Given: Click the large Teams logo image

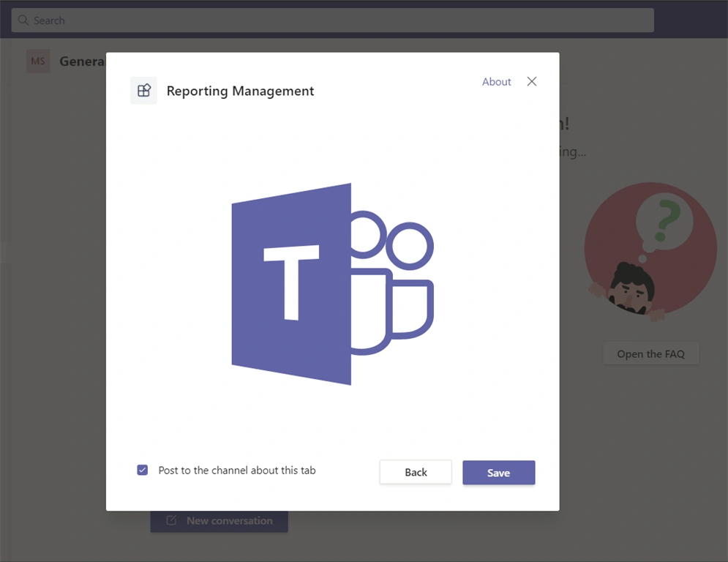Looking at the screenshot, I should tap(332, 284).
